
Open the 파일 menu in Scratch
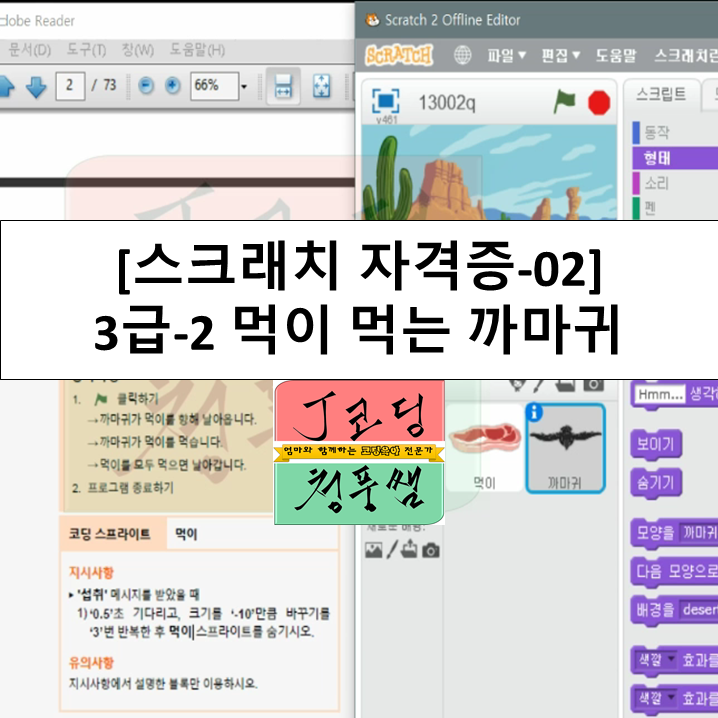tap(506, 55)
